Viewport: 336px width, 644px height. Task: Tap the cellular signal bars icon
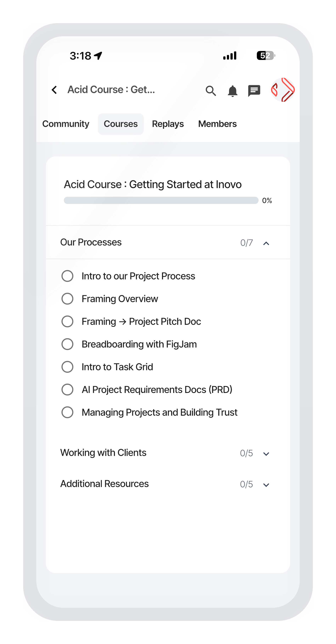point(230,56)
